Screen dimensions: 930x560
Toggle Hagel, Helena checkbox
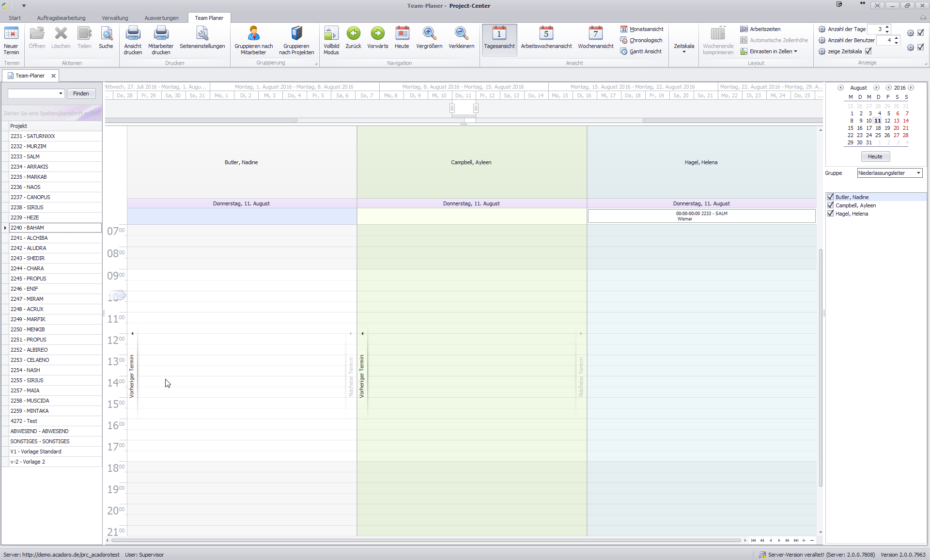[x=831, y=214]
